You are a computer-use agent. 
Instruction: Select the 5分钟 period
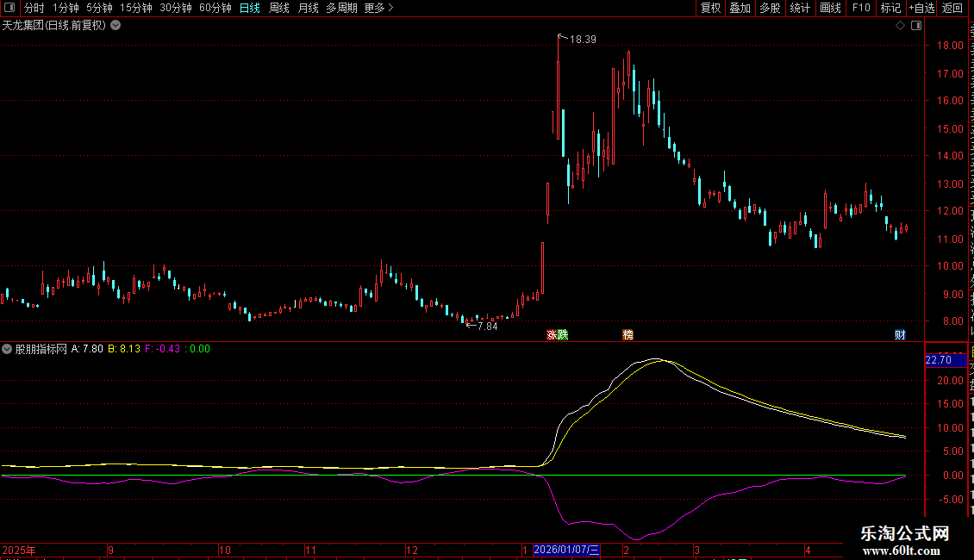click(99, 8)
